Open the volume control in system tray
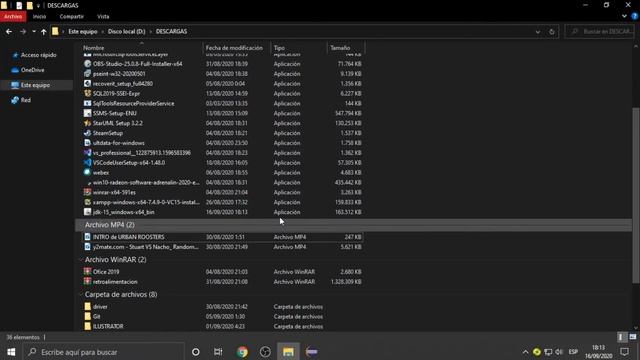The width and height of the screenshot is (640, 360). click(x=559, y=352)
